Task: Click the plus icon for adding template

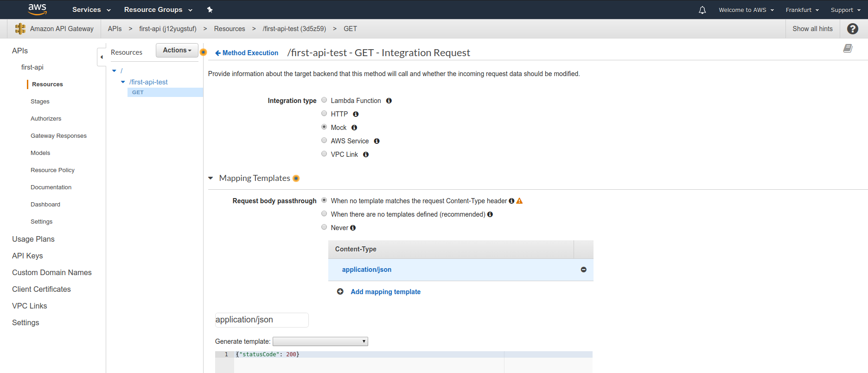Action: tap(340, 292)
